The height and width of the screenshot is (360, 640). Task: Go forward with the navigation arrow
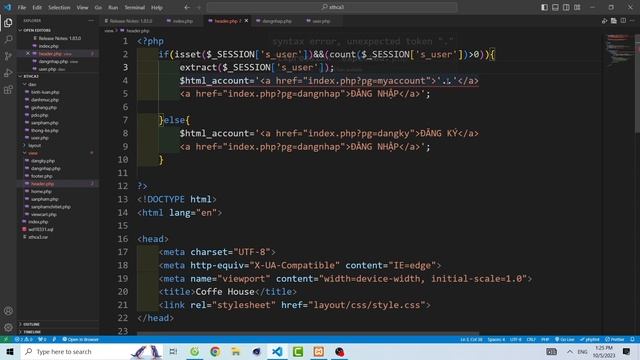click(199, 7)
